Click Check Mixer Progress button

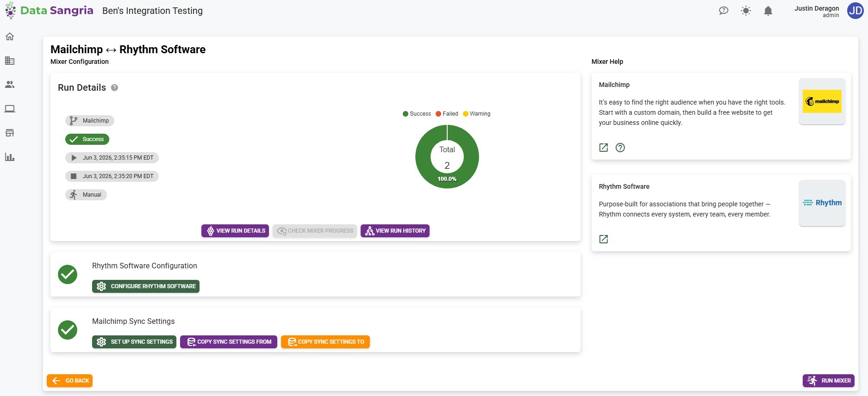point(315,231)
